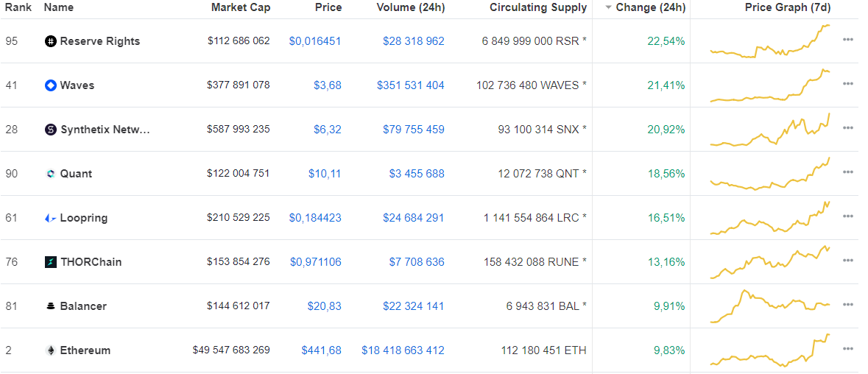The image size is (868, 374).
Task: Open the THORChain coin page
Action: [x=91, y=262]
